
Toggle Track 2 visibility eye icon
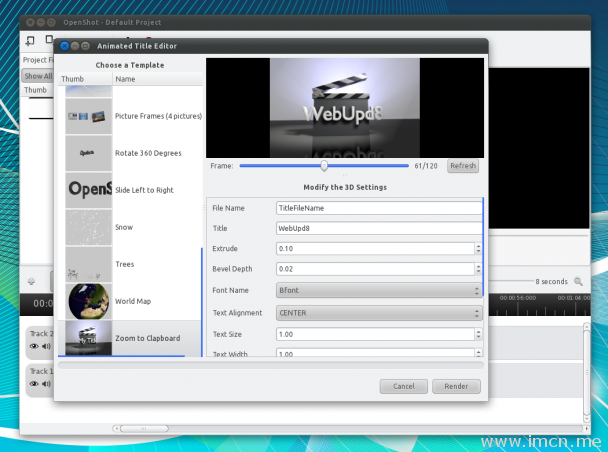tap(34, 346)
